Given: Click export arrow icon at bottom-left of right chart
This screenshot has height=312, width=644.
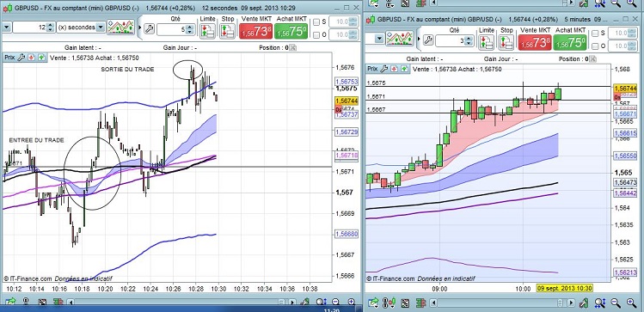Looking at the screenshot, I should click(373, 303).
